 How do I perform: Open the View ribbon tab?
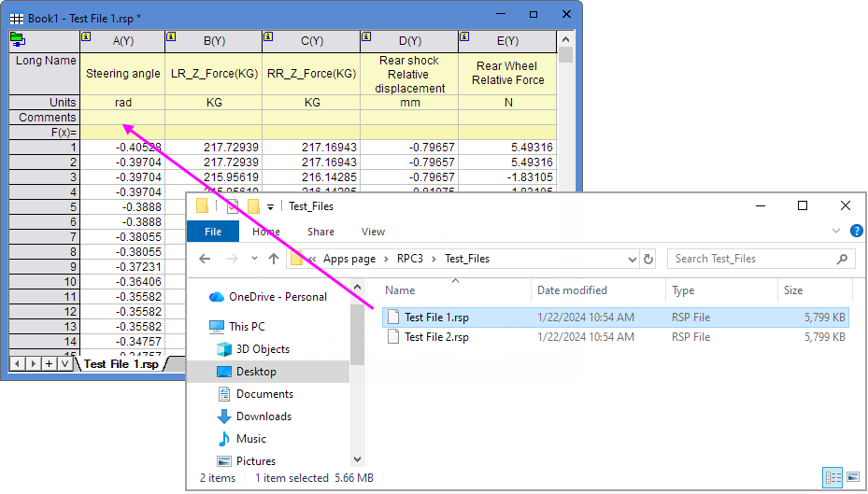point(373,232)
